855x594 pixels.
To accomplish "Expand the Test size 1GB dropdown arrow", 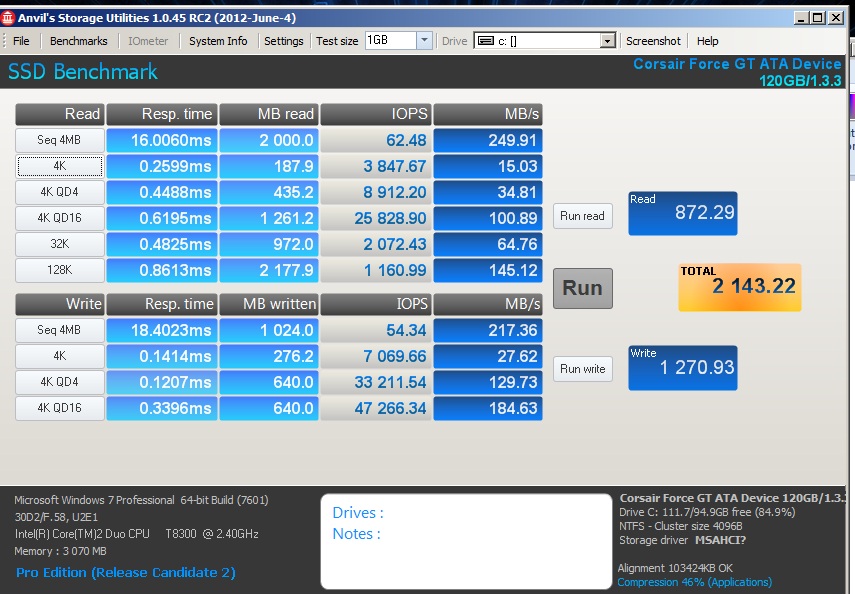I will coord(424,40).
